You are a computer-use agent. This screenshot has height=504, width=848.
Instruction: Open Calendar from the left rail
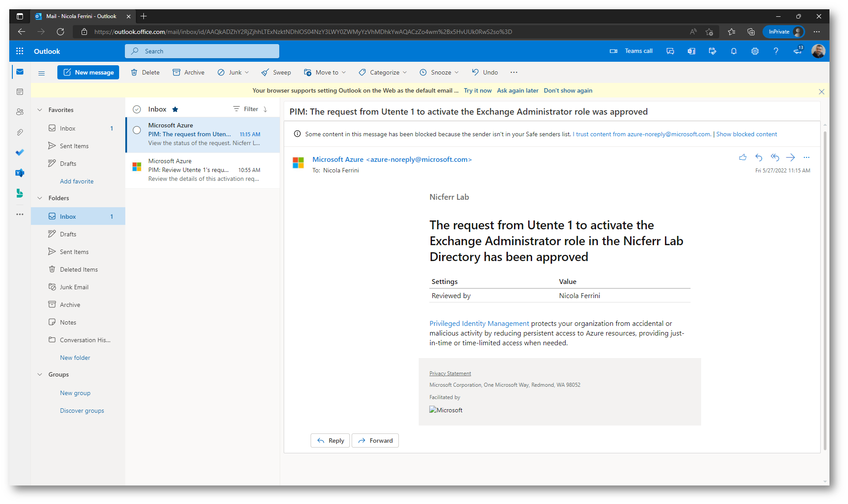pyautogui.click(x=20, y=92)
